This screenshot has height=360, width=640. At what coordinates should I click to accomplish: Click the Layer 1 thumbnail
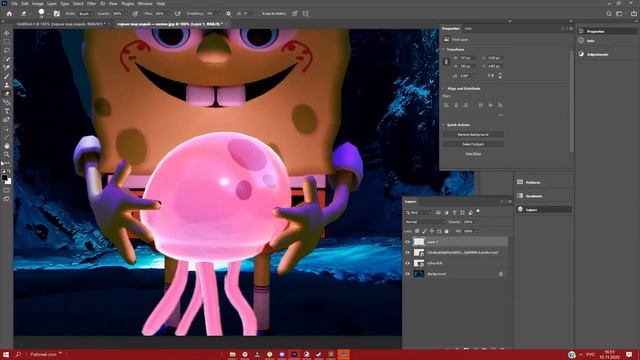419,242
